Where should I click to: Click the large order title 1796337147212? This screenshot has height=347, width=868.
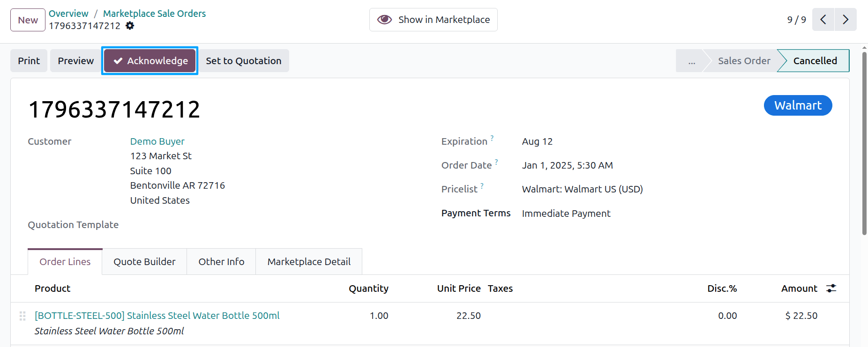tap(114, 110)
